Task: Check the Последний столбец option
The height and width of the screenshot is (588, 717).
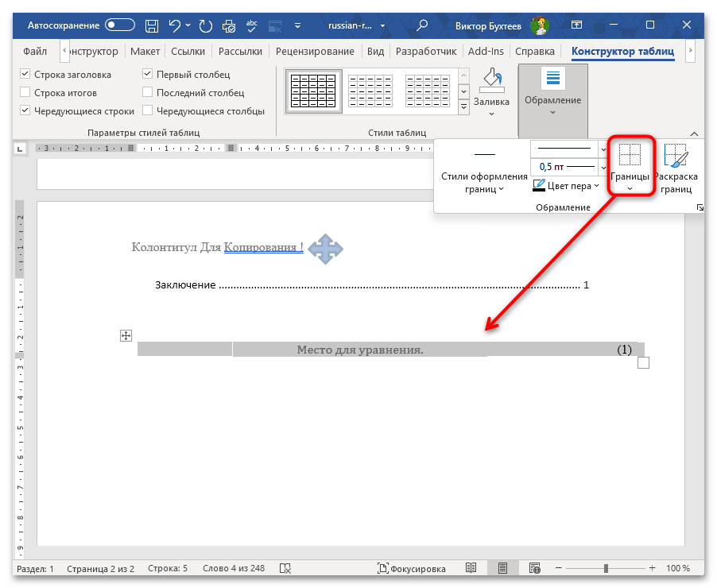Action: tap(147, 93)
